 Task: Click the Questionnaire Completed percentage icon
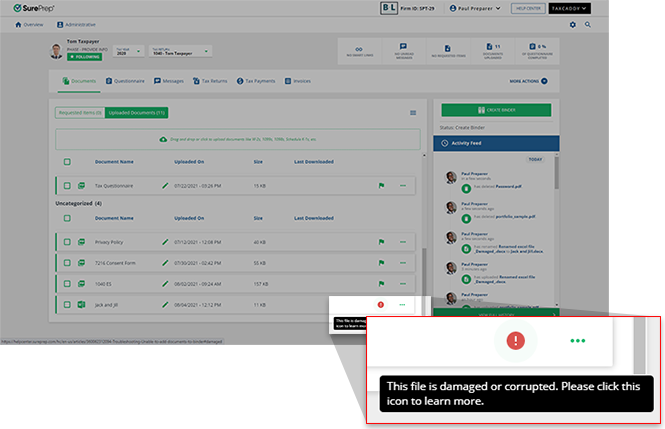click(x=532, y=46)
